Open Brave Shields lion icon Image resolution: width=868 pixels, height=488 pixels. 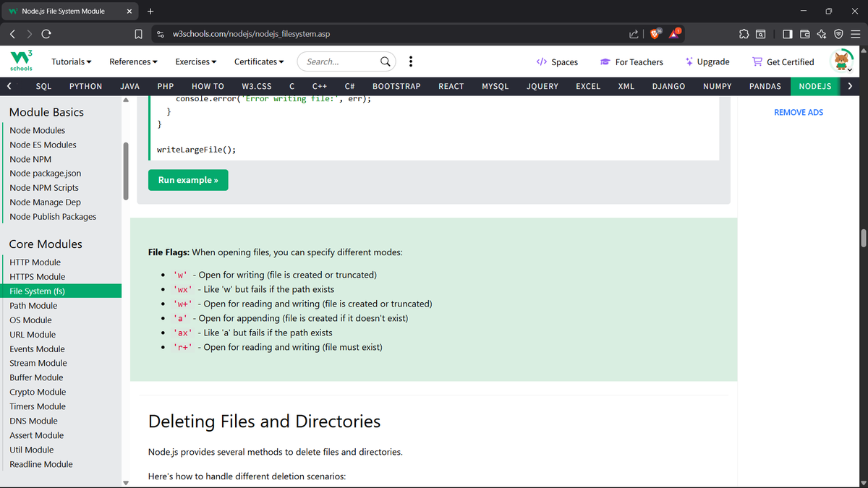[655, 33]
